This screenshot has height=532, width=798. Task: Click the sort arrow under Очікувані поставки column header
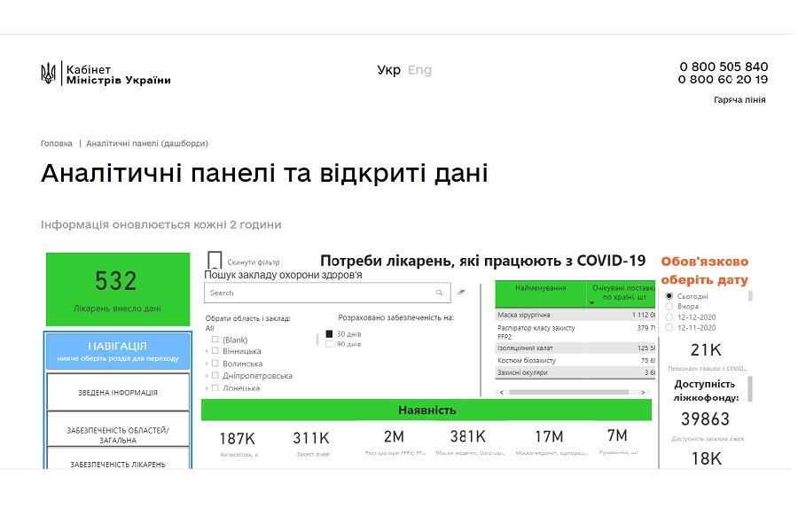point(591,303)
